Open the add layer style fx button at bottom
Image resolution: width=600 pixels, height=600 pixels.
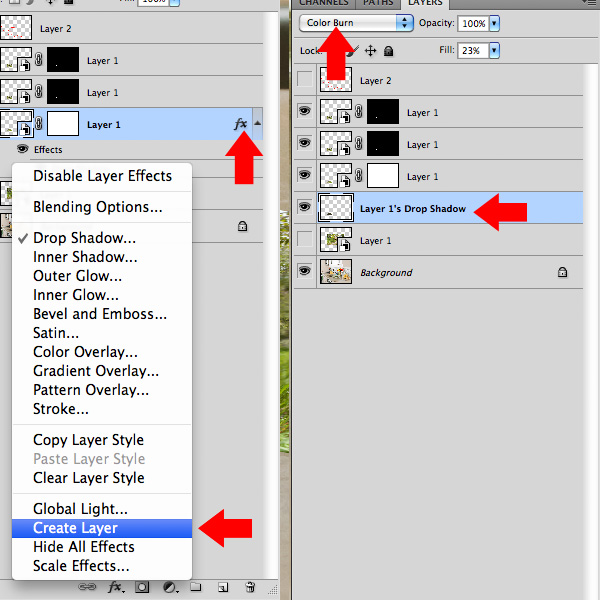point(116,587)
